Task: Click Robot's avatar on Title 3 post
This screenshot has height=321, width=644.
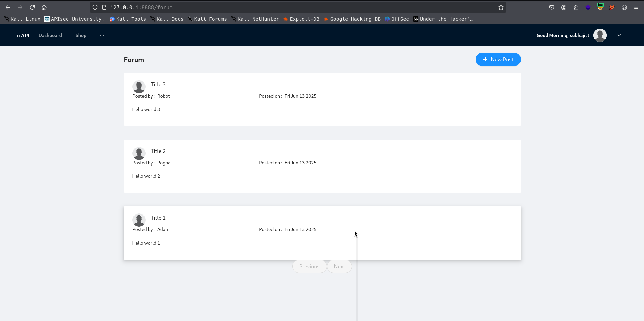Action: pyautogui.click(x=139, y=87)
